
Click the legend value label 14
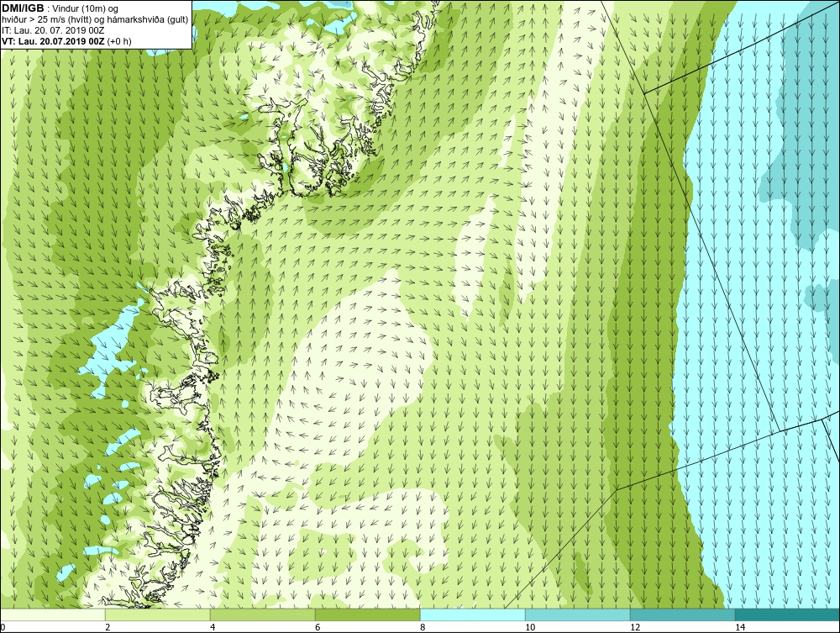tap(740, 627)
